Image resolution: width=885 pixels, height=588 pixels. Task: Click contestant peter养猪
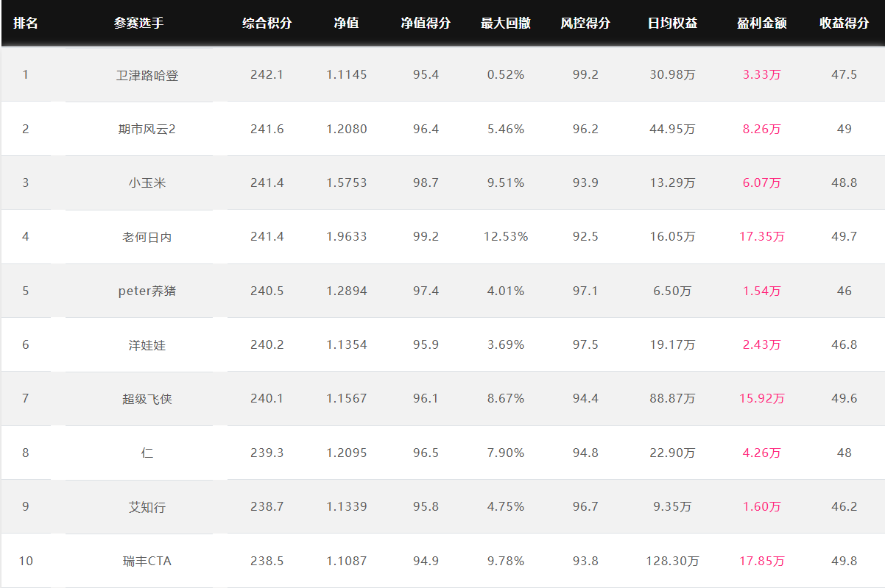[x=147, y=291]
